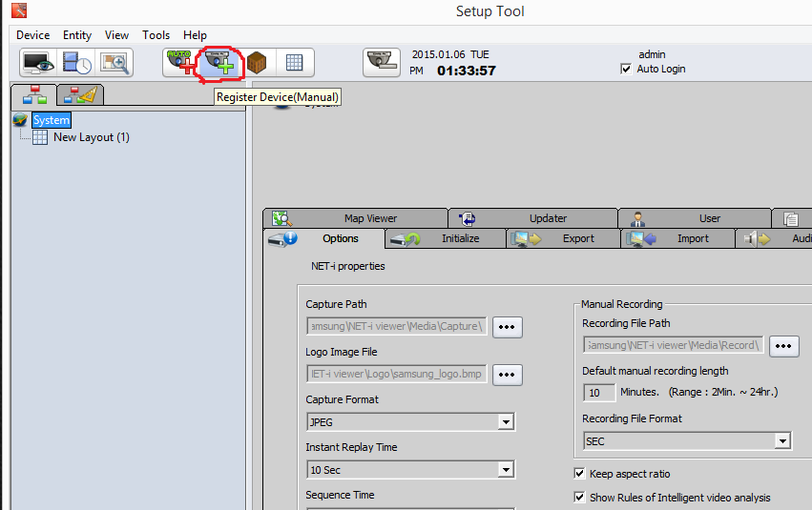
Task: Click the Logo Image File text field
Action: (x=397, y=374)
